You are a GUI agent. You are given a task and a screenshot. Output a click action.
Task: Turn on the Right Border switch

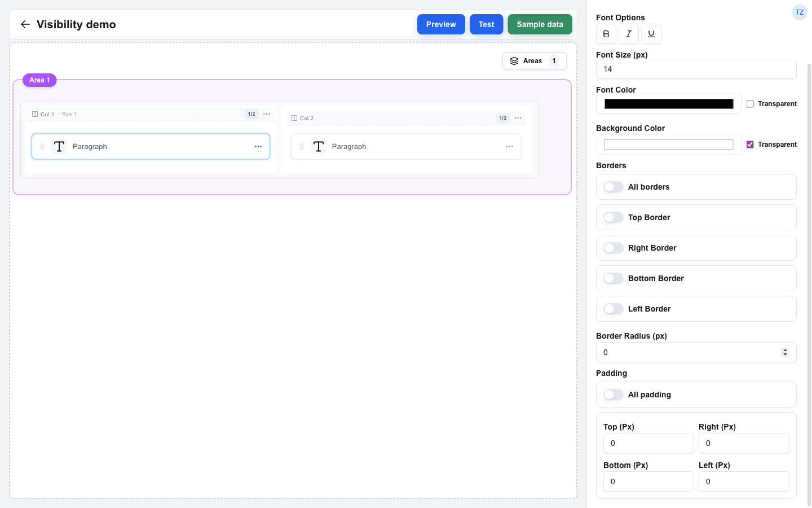click(x=614, y=248)
